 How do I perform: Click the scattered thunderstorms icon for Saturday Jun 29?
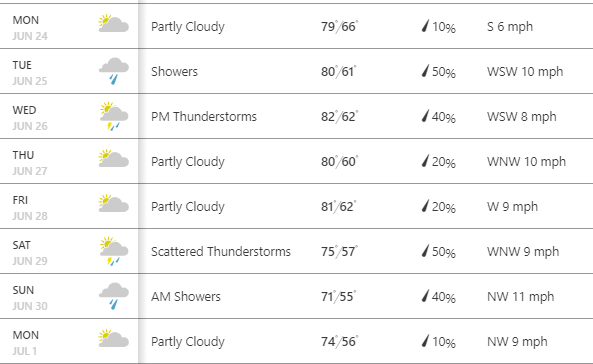[114, 251]
